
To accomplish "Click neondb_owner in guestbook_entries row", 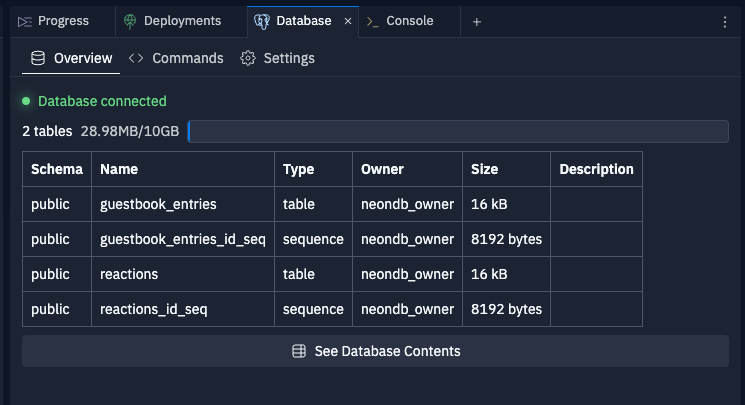I will pos(407,204).
